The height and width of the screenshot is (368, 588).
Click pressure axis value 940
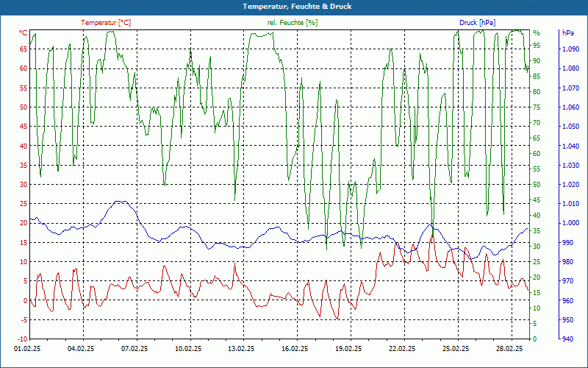pos(567,339)
